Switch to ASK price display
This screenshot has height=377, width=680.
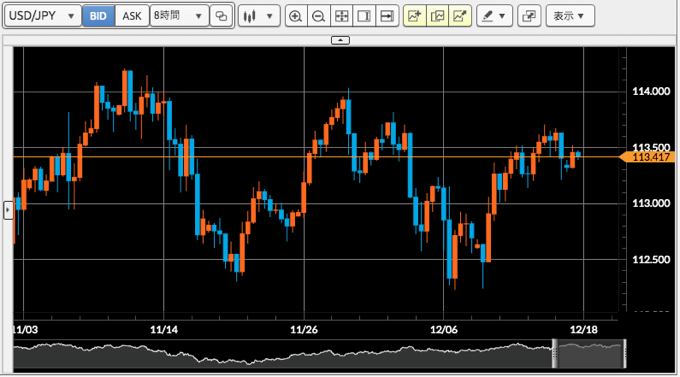click(132, 16)
